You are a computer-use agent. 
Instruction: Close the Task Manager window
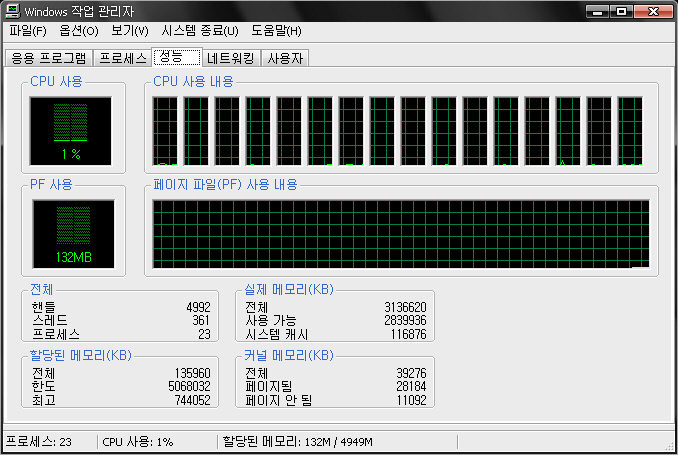653,12
